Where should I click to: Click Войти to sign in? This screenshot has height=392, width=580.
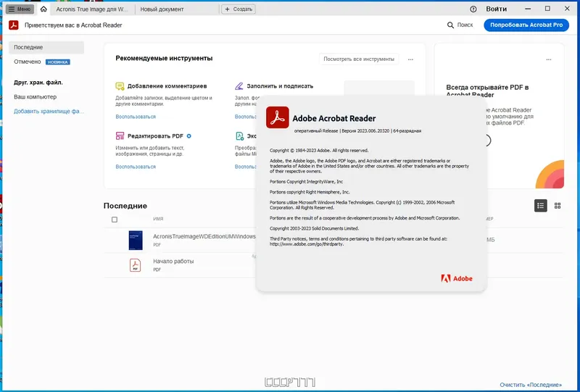coord(496,9)
